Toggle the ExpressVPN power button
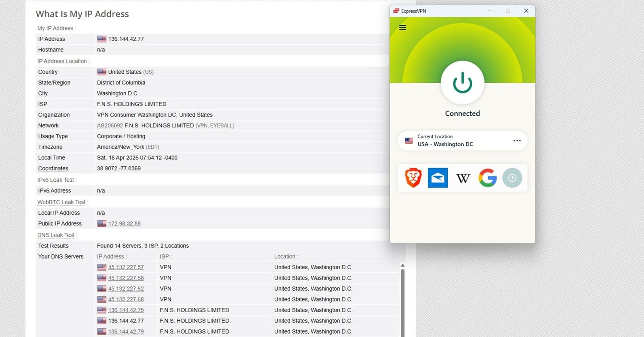This screenshot has height=337, width=644. [x=462, y=83]
